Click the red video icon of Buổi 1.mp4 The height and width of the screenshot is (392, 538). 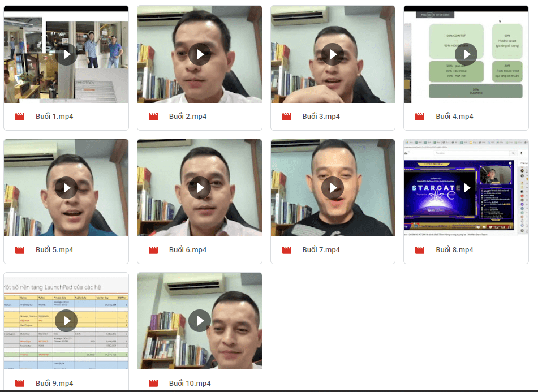(x=20, y=117)
